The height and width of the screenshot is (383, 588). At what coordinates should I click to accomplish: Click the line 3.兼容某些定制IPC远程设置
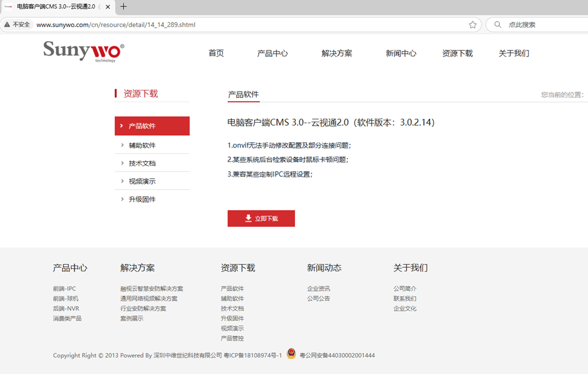pyautogui.click(x=270, y=174)
